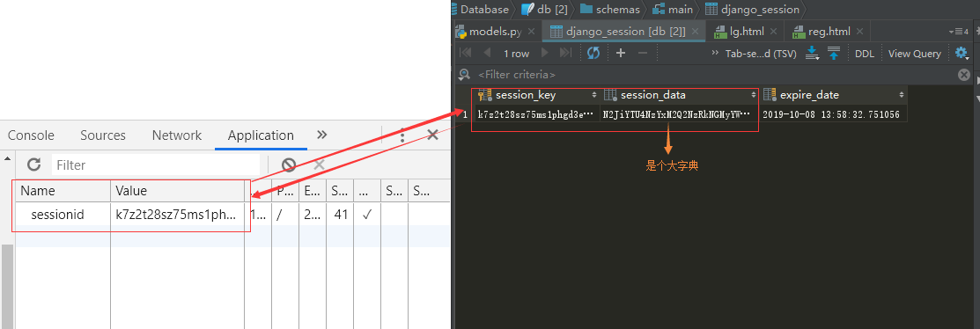Select row number 1 in the table
The image size is (980, 329).
coord(465,114)
